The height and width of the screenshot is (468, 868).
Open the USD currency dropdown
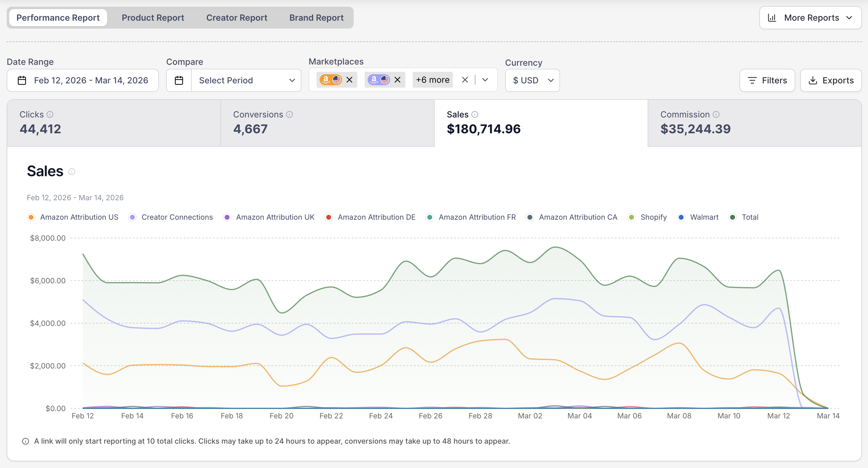532,80
